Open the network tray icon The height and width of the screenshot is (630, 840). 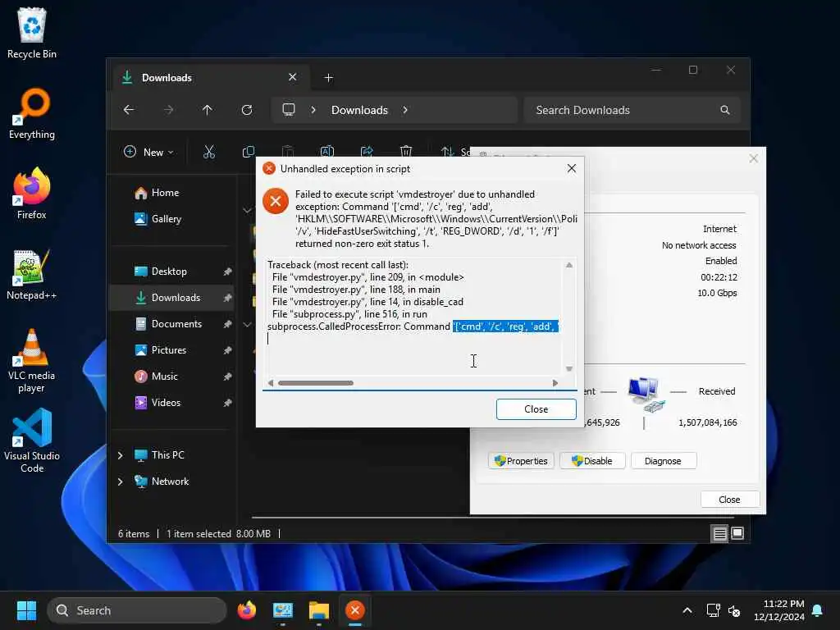[x=713, y=610]
